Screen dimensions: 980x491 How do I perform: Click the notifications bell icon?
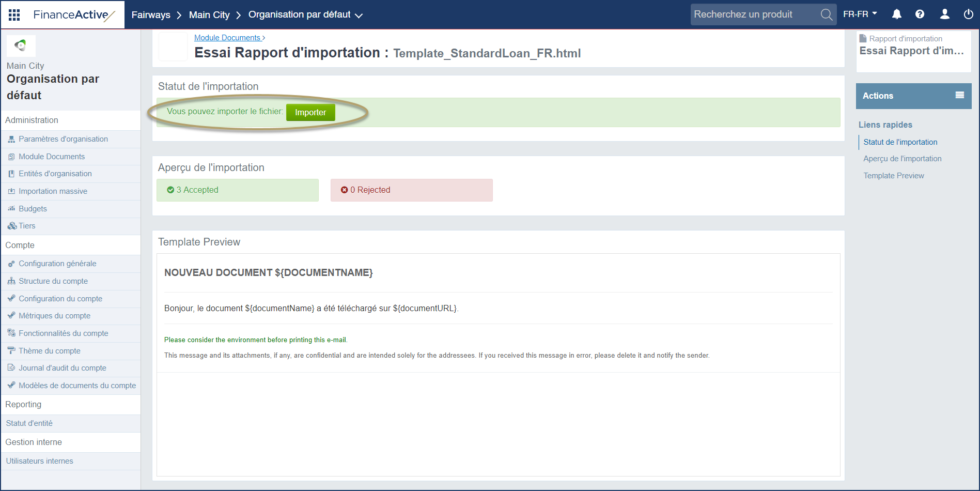896,14
